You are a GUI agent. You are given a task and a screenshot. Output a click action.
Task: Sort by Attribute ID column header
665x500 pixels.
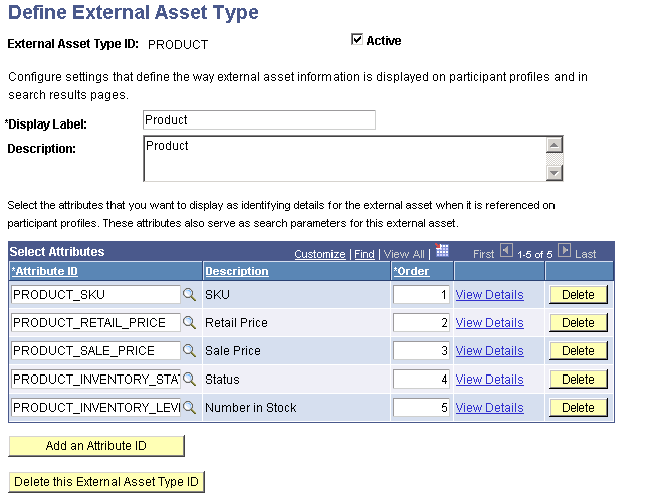click(45, 271)
